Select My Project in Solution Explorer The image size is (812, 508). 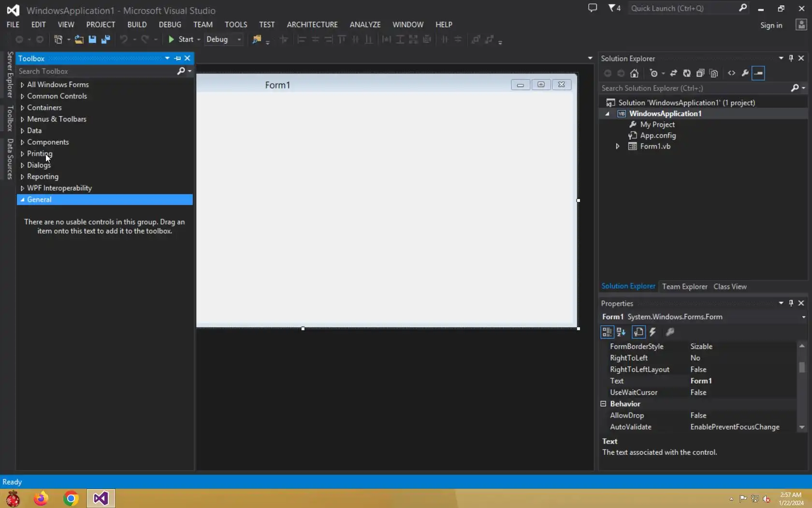[657, 125]
